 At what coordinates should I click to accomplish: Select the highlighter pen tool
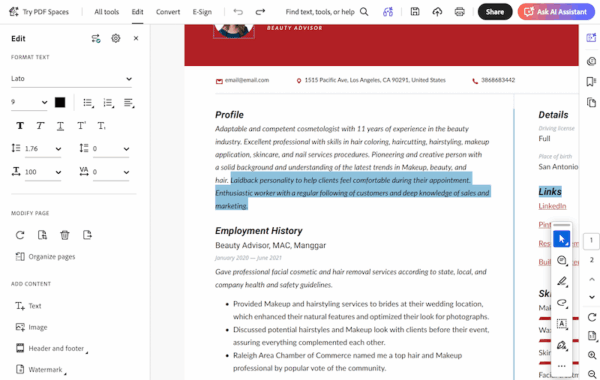tap(561, 282)
